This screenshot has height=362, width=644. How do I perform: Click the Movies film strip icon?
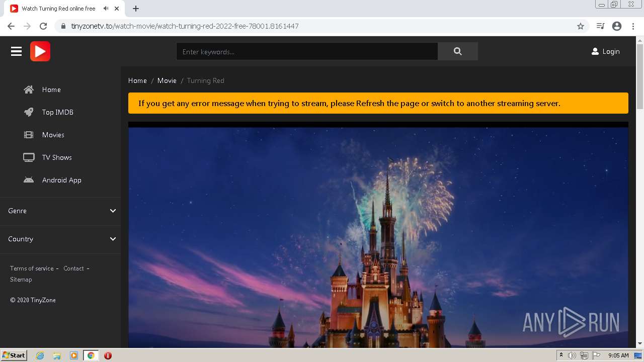pyautogui.click(x=29, y=135)
